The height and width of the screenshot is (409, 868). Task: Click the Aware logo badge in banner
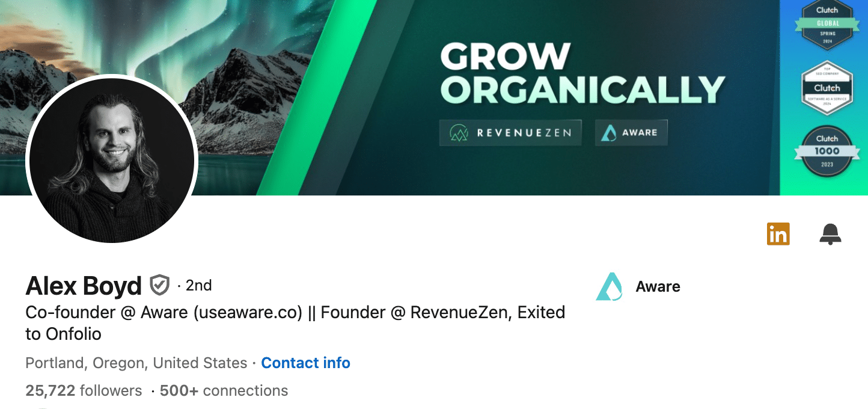click(631, 133)
